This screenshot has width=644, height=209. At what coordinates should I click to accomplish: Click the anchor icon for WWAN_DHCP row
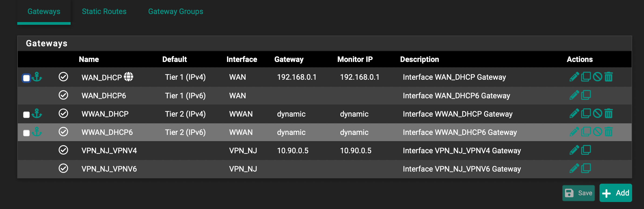coord(37,114)
